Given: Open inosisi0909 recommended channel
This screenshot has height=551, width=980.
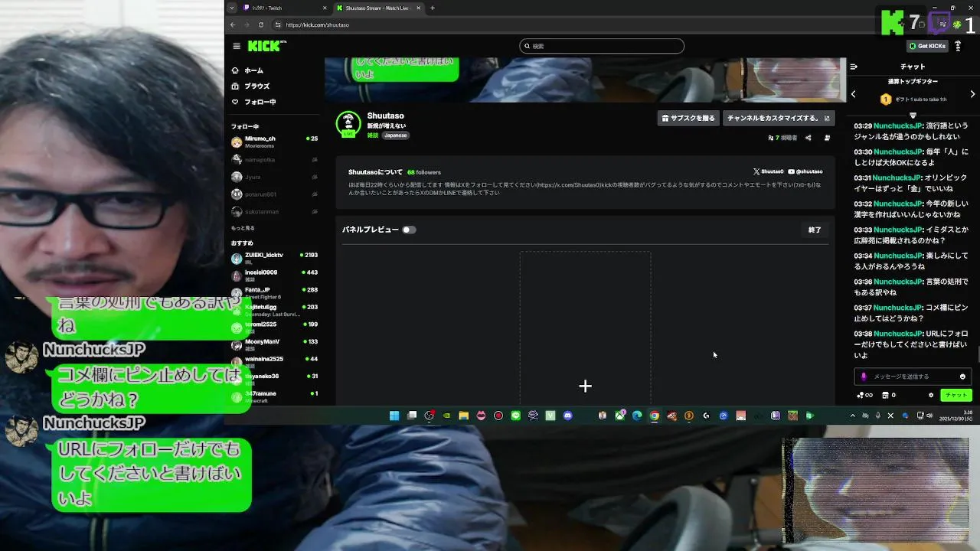Looking at the screenshot, I should (x=275, y=275).
